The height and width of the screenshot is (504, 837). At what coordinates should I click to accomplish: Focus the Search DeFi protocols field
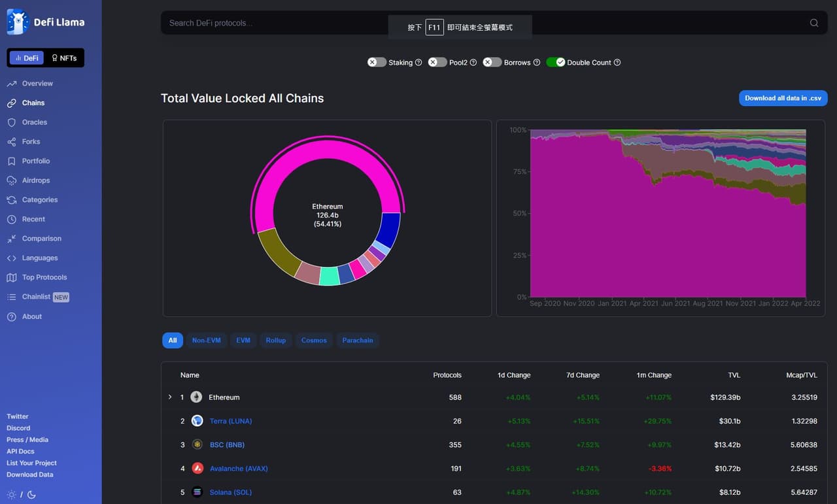point(275,23)
